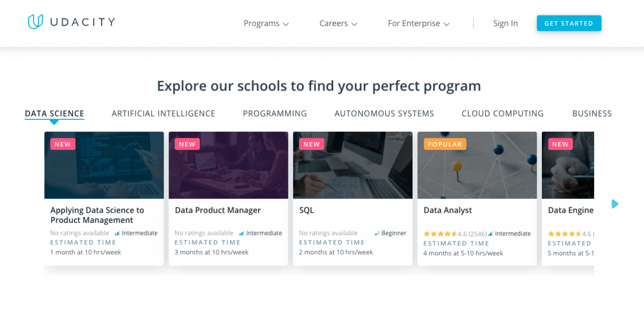Open the CLOUD COMPUTING tab
Image resolution: width=644 pixels, height=322 pixels.
pos(503,114)
